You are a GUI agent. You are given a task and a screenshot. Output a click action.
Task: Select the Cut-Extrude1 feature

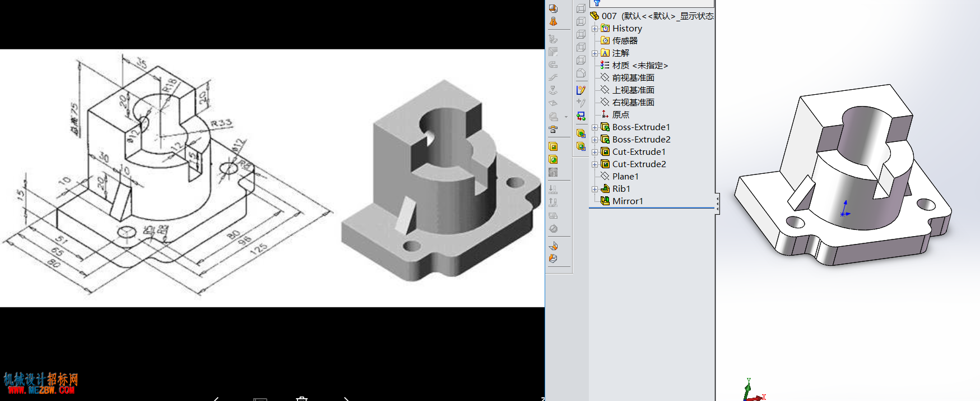click(x=633, y=152)
